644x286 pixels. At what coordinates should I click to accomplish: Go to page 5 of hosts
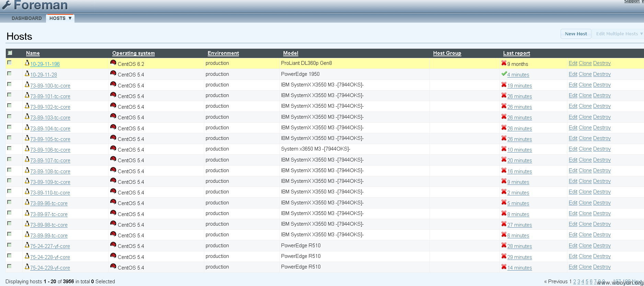coord(587,282)
